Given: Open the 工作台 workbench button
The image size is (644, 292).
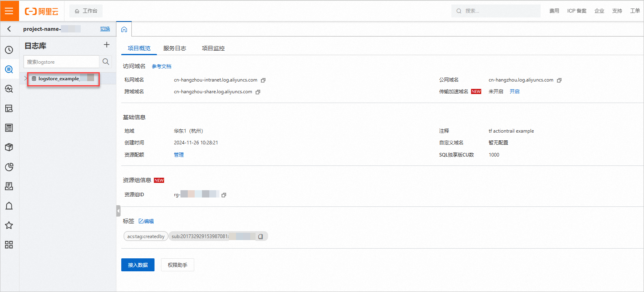Looking at the screenshot, I should point(86,11).
